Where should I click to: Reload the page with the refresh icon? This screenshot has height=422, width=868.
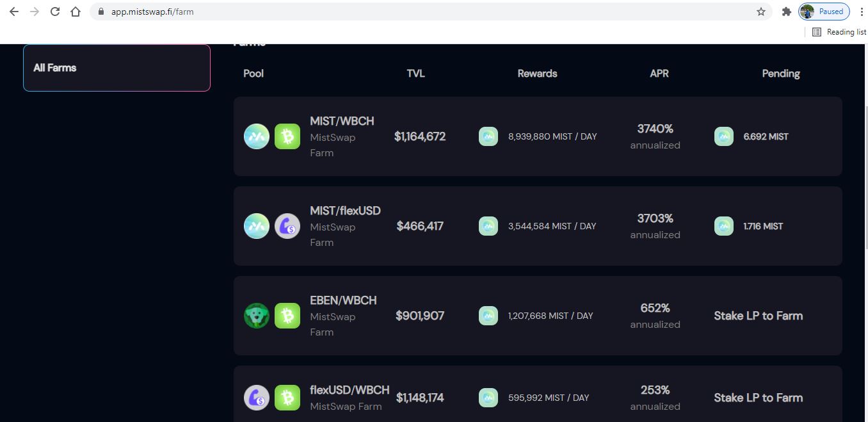point(55,12)
